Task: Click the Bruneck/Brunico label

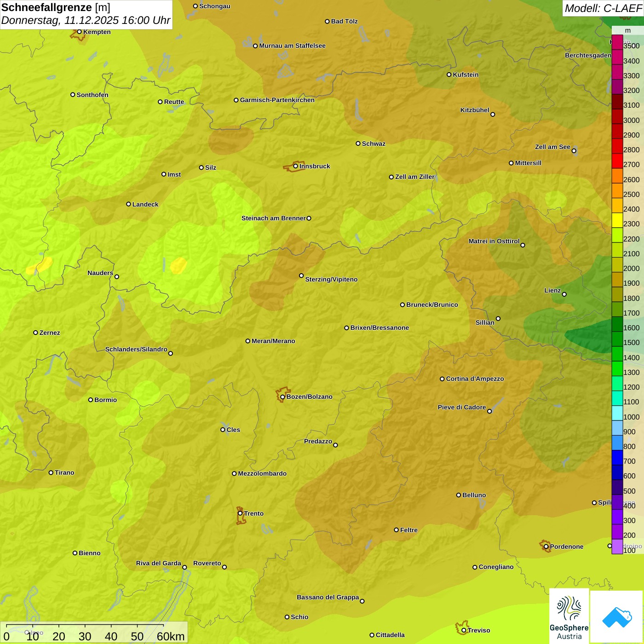Action: tap(432, 305)
